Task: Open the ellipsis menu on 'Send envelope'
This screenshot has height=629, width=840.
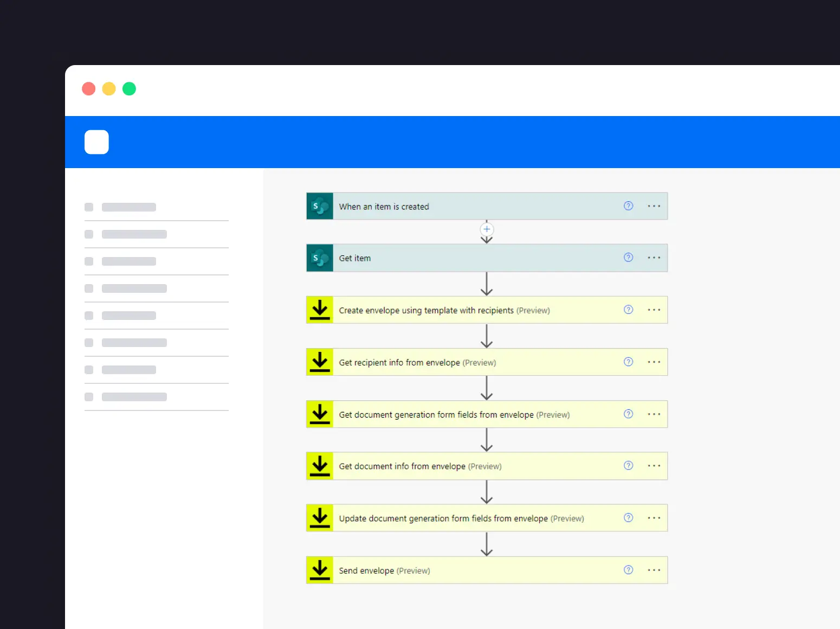Action: tap(654, 570)
